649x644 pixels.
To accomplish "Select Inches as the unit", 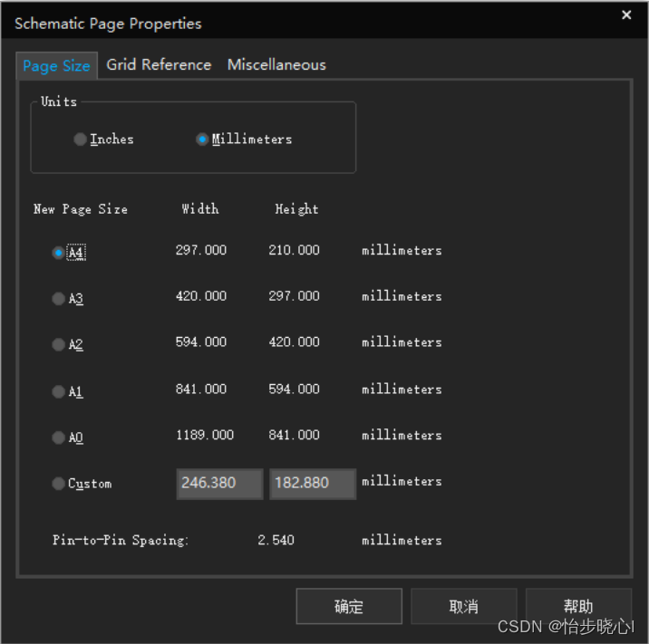I will (x=81, y=139).
